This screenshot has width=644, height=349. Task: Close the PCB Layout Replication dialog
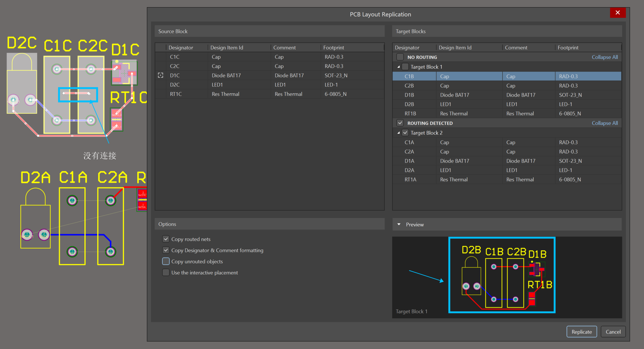(x=617, y=13)
